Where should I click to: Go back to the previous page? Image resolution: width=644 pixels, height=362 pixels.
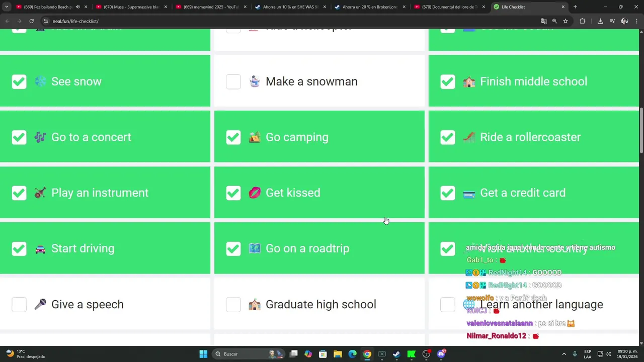(7, 21)
